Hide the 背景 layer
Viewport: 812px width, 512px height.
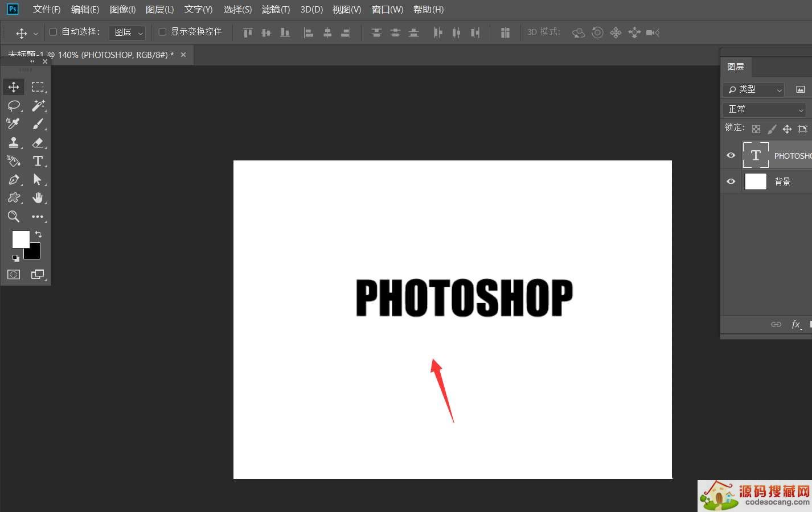[x=731, y=181]
